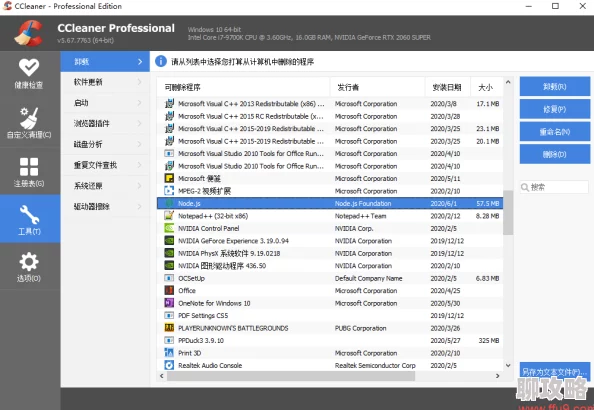Image resolution: width=594 pixels, height=410 pixels.
Task: Click the MPEG-2 视频扩展 program icon
Action: [x=169, y=191]
